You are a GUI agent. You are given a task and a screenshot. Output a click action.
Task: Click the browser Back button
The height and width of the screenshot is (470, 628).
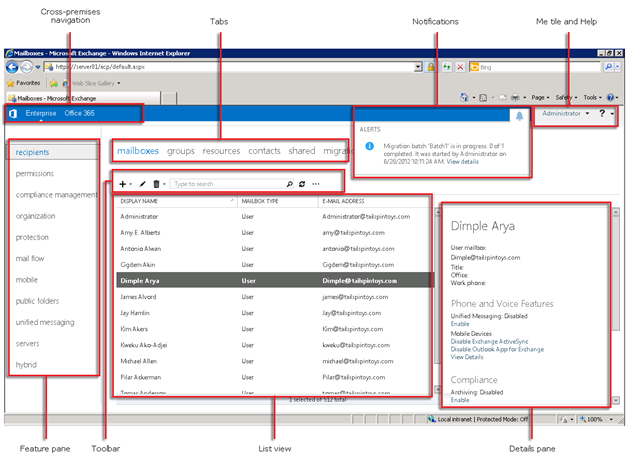[x=12, y=67]
